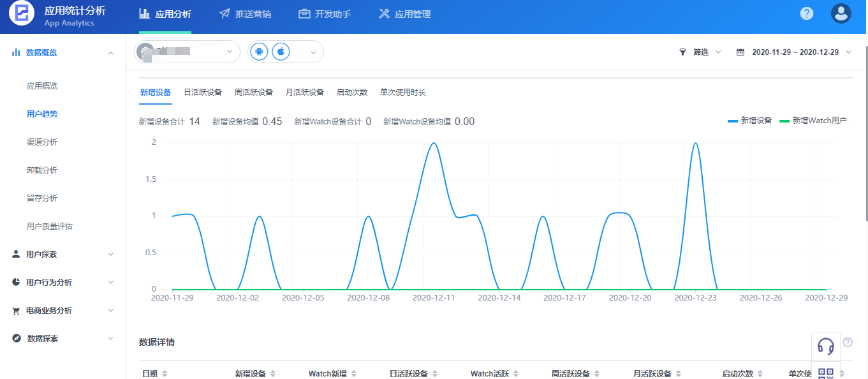This screenshot has width=868, height=379.
Task: Select the 启动次数 tab
Action: [x=352, y=93]
